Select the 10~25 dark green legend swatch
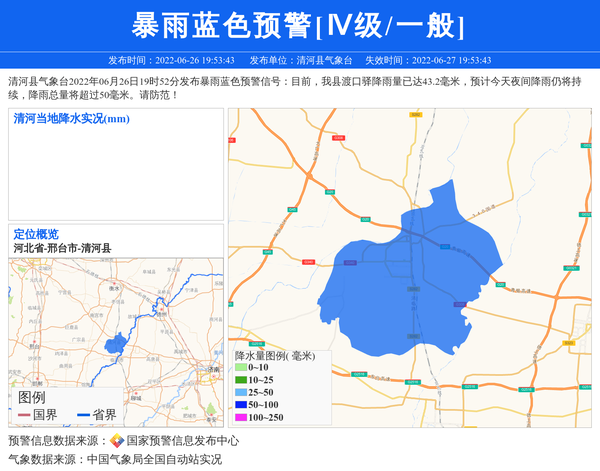The height and width of the screenshot is (471, 600). 241,380
